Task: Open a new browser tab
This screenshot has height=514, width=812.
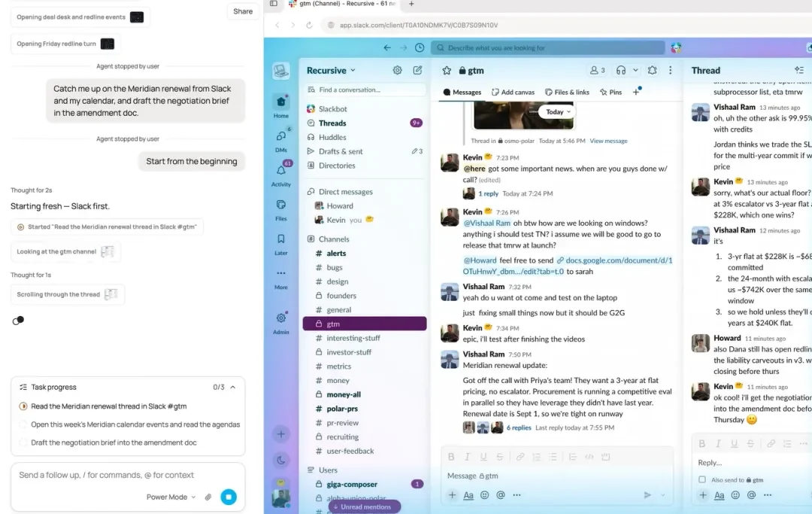Action: 411,4
